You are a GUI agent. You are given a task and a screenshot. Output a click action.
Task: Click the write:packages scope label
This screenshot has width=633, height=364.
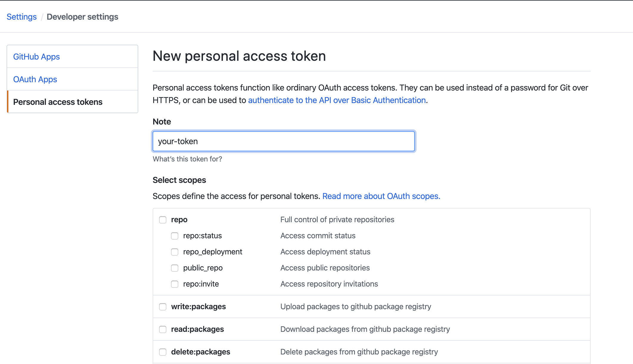tap(198, 307)
